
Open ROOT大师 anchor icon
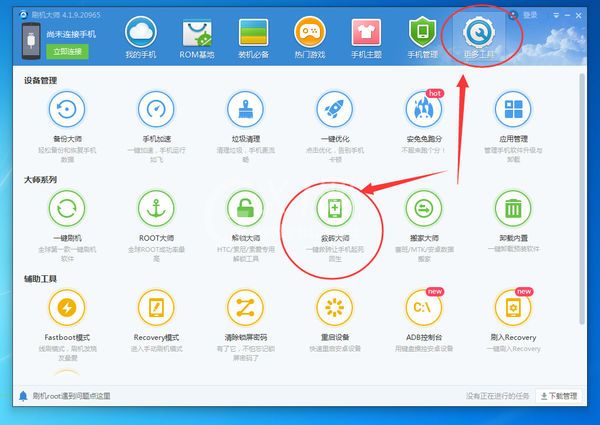click(x=156, y=208)
